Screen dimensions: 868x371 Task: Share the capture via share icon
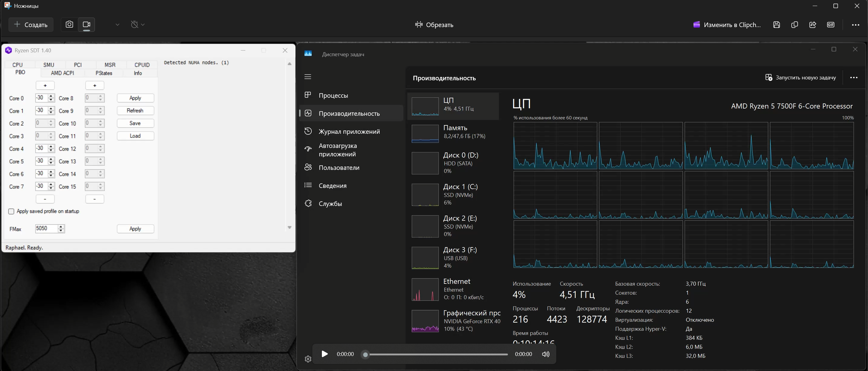[812, 25]
